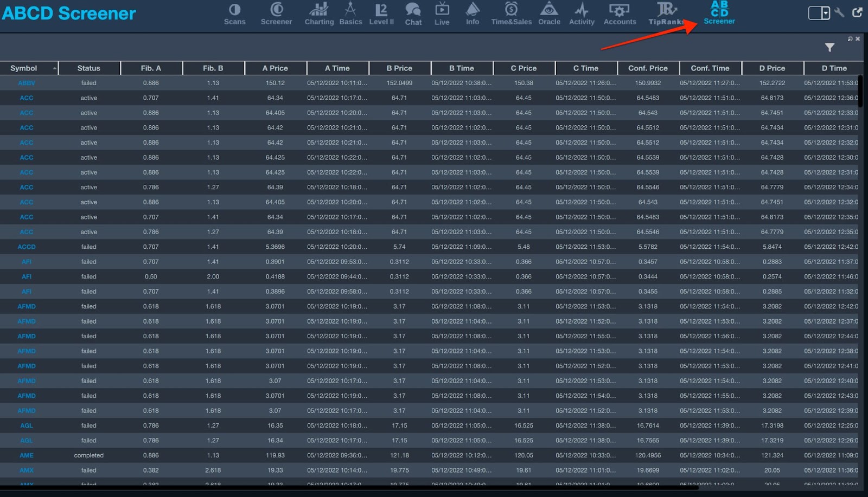Open the AGL symbol with A Price 16.35
Image resolution: width=868 pixels, height=497 pixels.
(26, 425)
